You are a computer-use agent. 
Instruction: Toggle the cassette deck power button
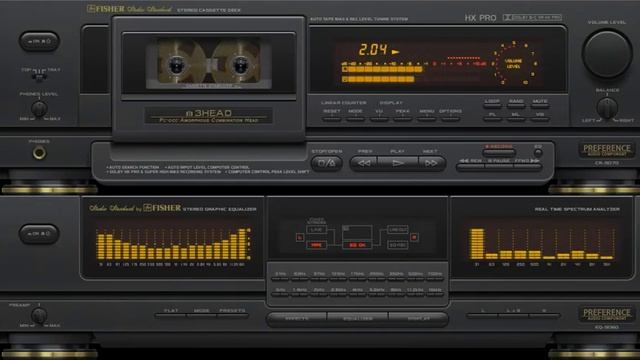(x=39, y=41)
